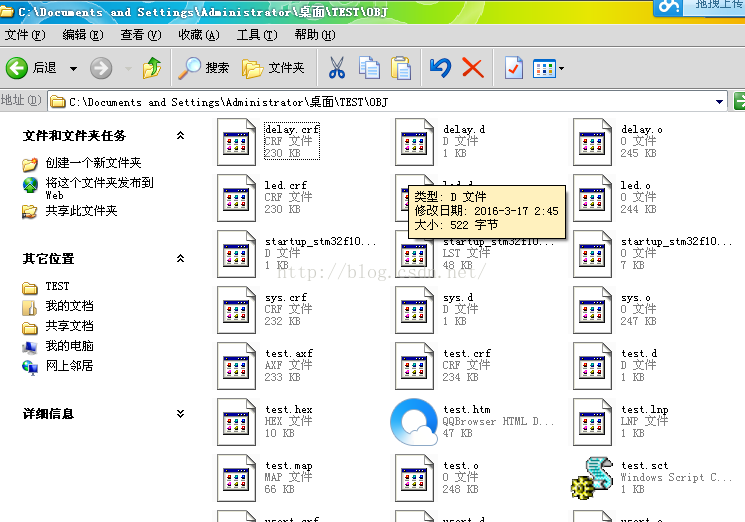The height and width of the screenshot is (522, 745).
Task: Select the test.sct script file icon
Action: pyautogui.click(x=592, y=477)
